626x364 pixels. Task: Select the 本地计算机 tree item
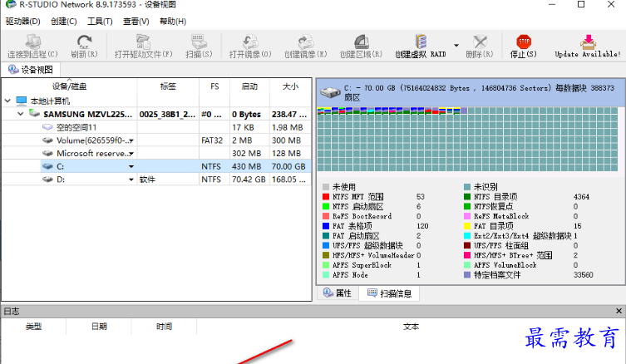pyautogui.click(x=50, y=101)
